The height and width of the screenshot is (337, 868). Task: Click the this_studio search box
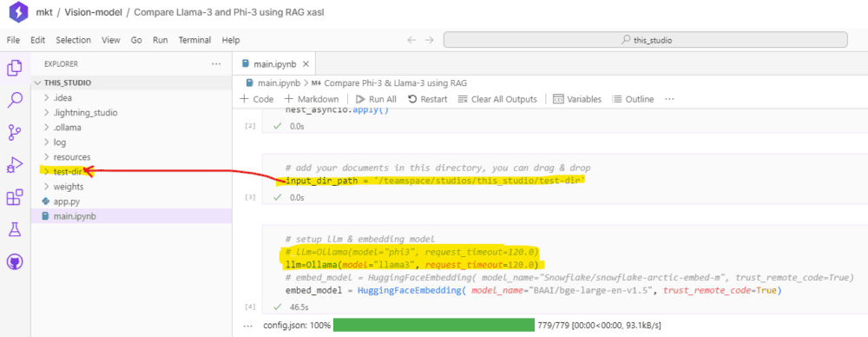(x=646, y=40)
